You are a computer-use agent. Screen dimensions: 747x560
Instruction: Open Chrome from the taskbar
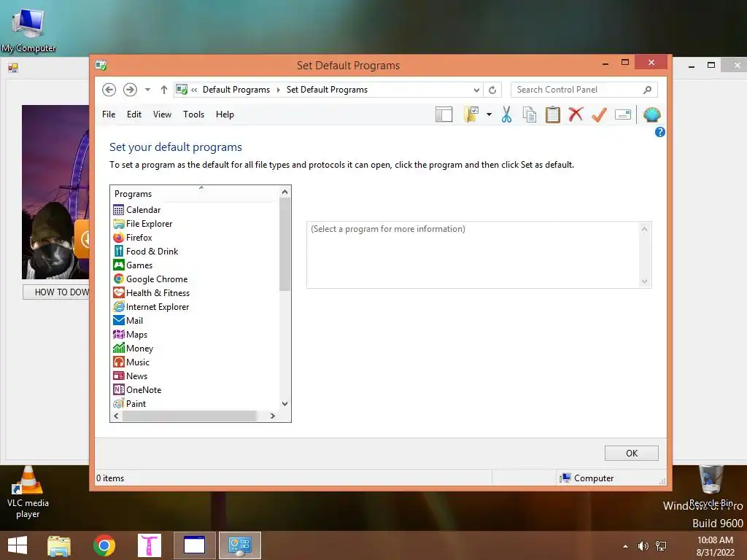tap(104, 545)
